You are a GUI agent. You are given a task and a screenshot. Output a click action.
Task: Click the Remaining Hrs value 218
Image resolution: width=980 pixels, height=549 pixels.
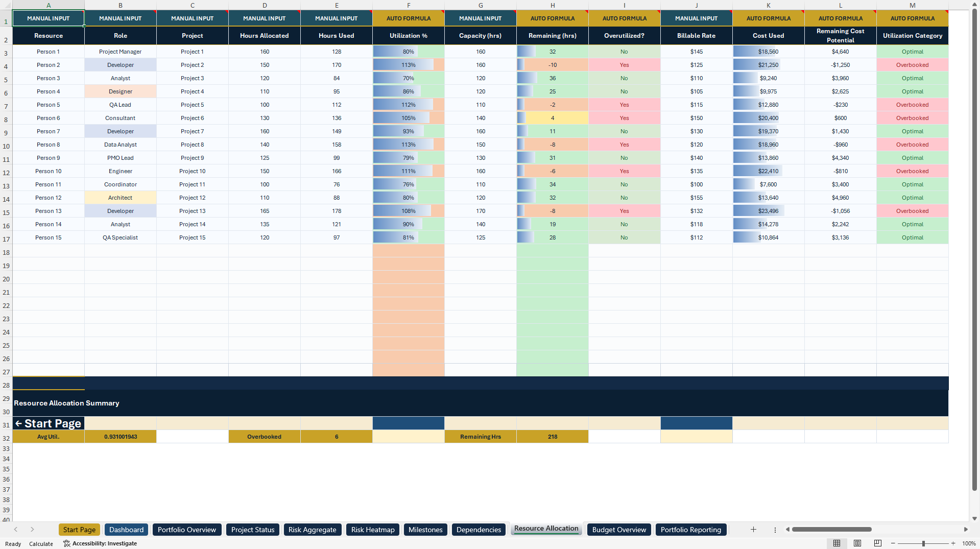(x=553, y=437)
